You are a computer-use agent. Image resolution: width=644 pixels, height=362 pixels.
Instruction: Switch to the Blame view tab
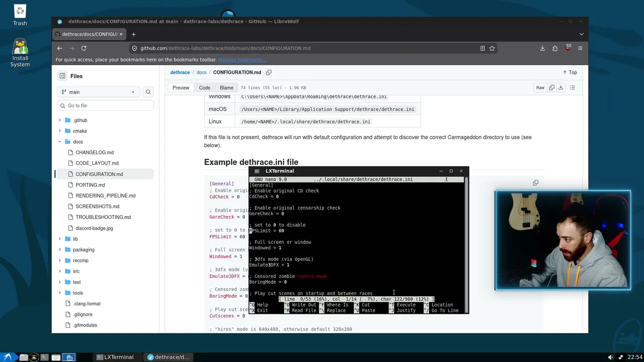coord(226,87)
